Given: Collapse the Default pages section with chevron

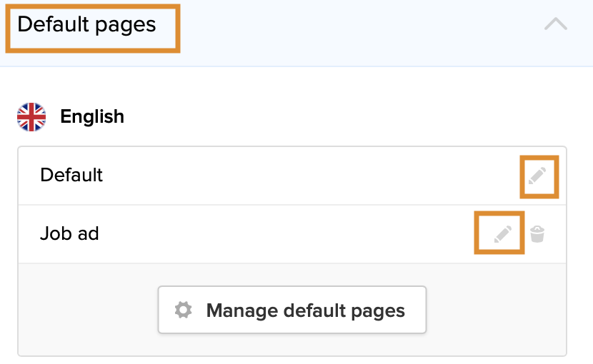Looking at the screenshot, I should pos(555,24).
